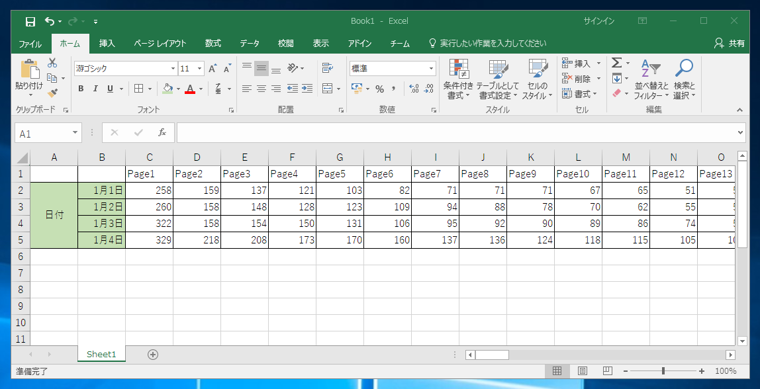The height and width of the screenshot is (389, 760).
Task: Click the 共有 share button
Action: click(x=729, y=44)
